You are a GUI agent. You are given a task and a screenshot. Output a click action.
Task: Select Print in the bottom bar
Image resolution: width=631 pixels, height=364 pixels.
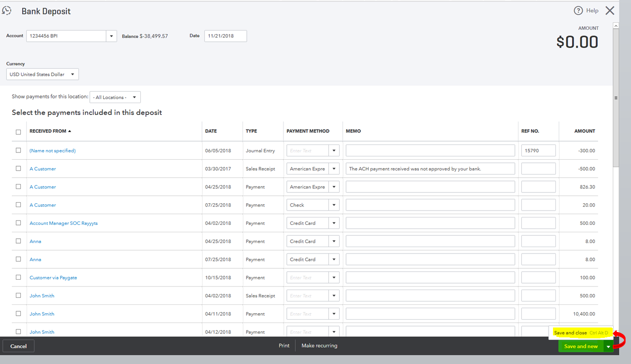pos(284,346)
